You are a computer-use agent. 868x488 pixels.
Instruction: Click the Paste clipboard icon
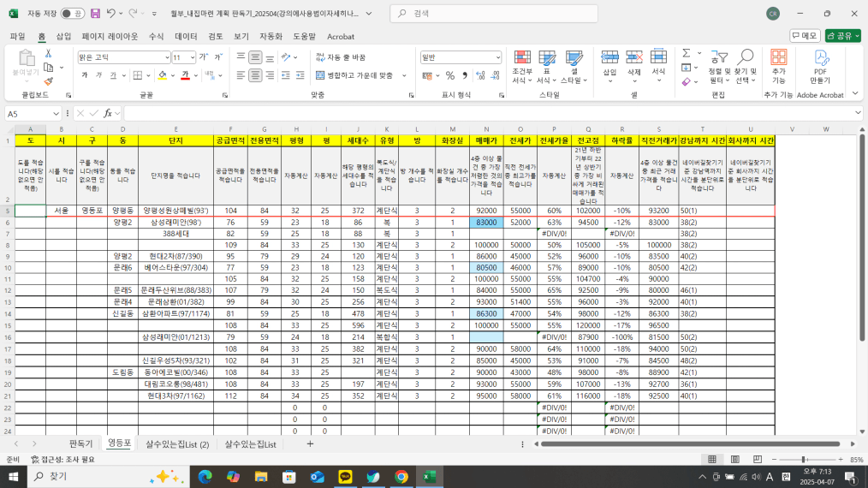26,57
